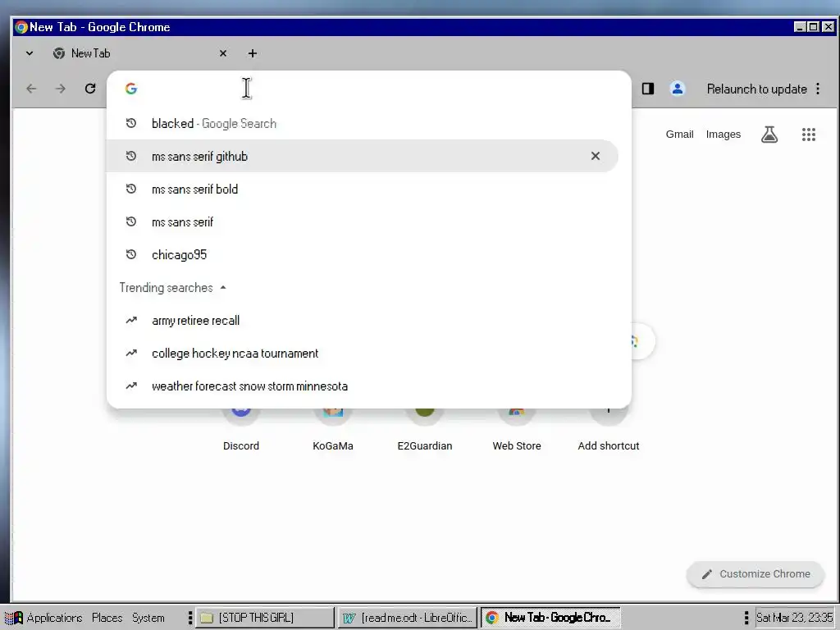Open Search Labs flask icon
Viewport: 840px width, 630px height.
pyautogui.click(x=769, y=135)
